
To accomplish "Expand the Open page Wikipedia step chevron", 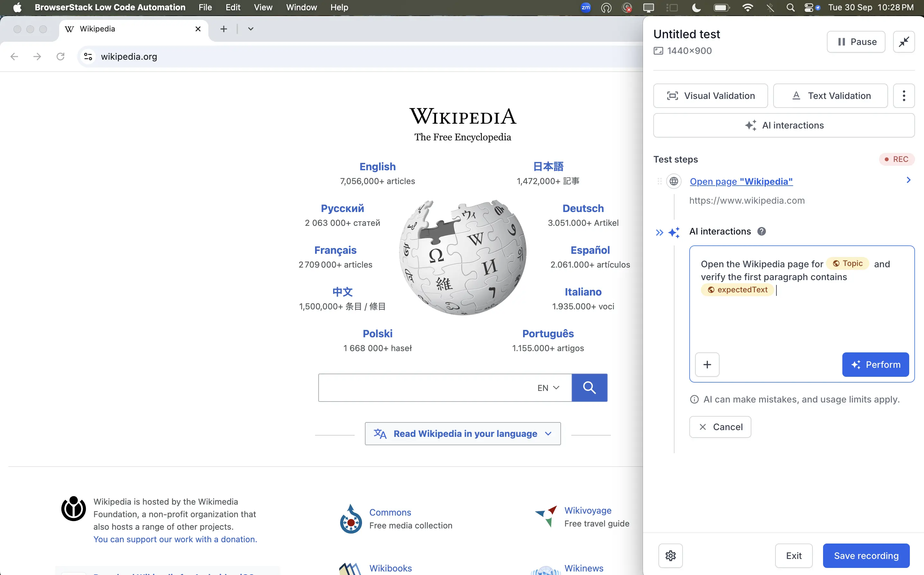I will (x=908, y=180).
